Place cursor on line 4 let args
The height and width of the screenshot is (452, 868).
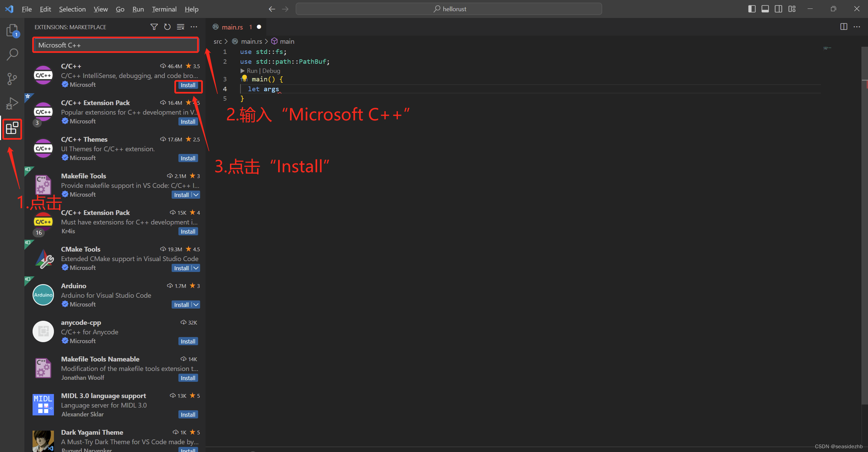[263, 89]
